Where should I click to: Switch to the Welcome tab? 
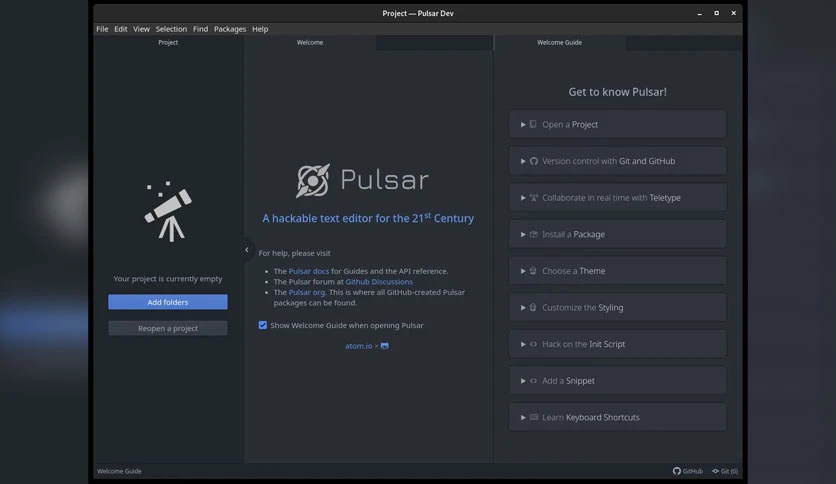[x=310, y=42]
